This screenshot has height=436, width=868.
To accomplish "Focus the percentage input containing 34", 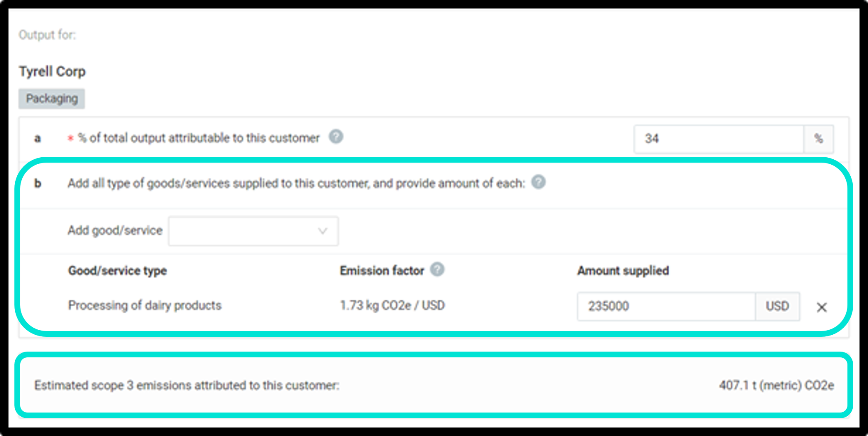I will (x=719, y=139).
